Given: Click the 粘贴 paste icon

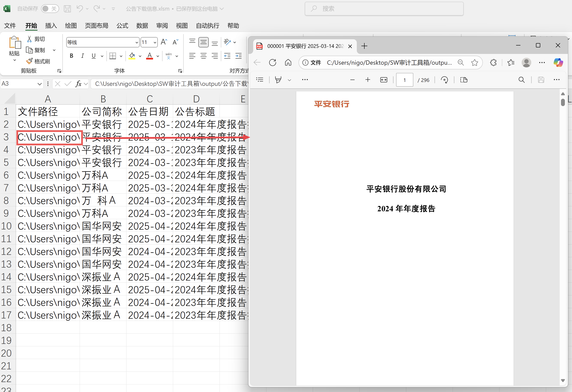Looking at the screenshot, I should tap(15, 42).
